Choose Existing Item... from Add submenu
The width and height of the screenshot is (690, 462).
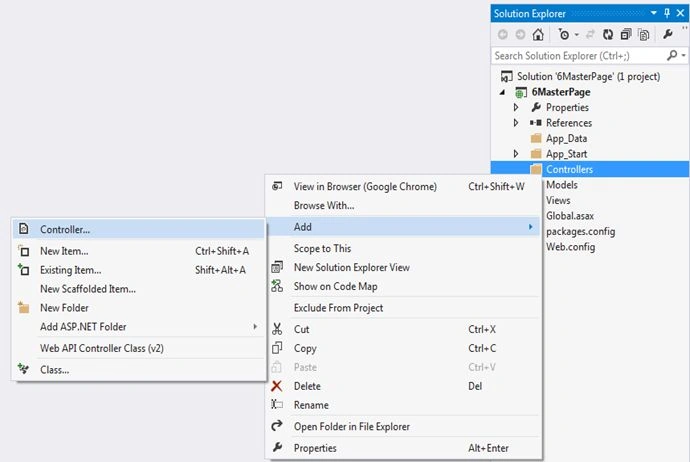pyautogui.click(x=139, y=270)
